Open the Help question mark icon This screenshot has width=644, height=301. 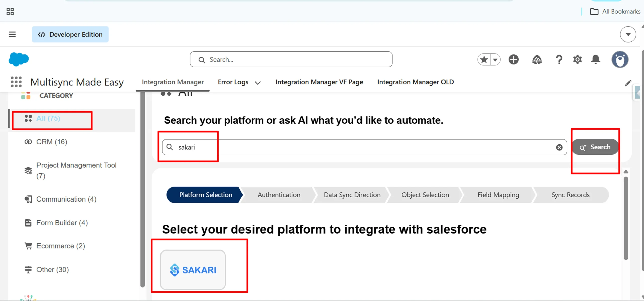tap(559, 60)
